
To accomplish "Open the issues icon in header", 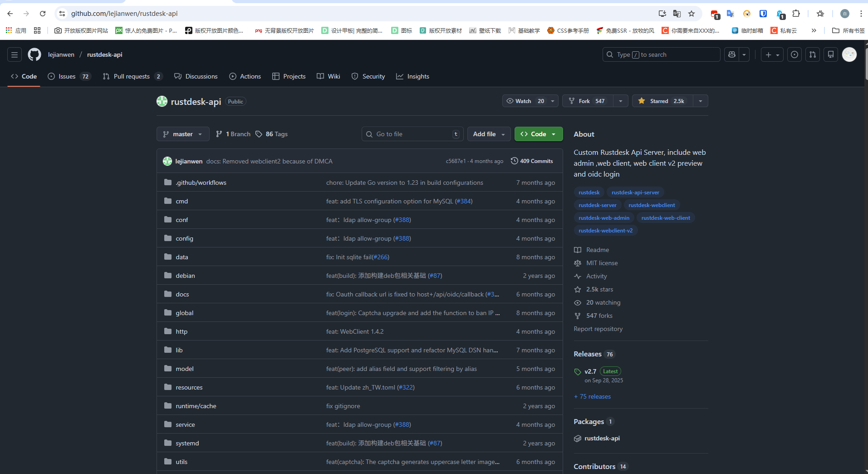I will pos(794,54).
